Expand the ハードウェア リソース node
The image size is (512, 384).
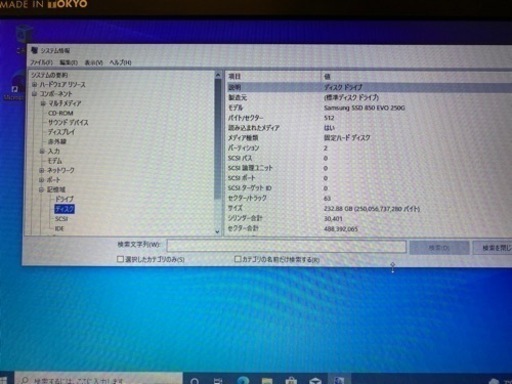(35, 85)
